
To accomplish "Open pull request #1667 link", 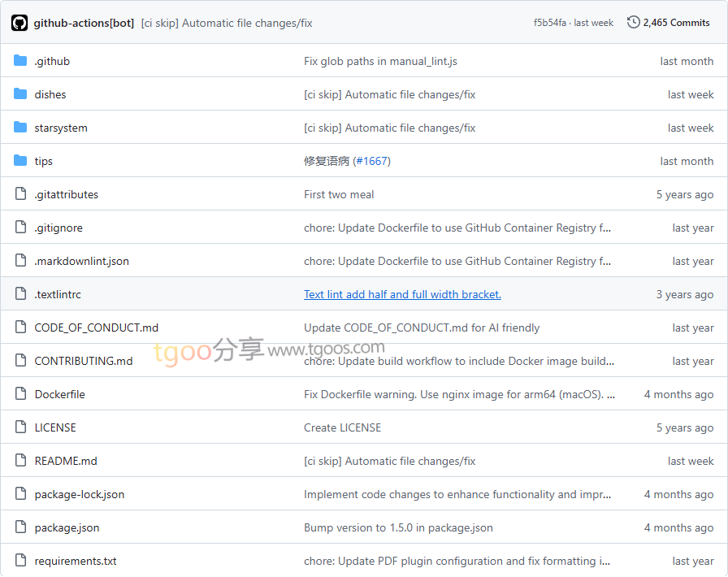I will [372, 161].
